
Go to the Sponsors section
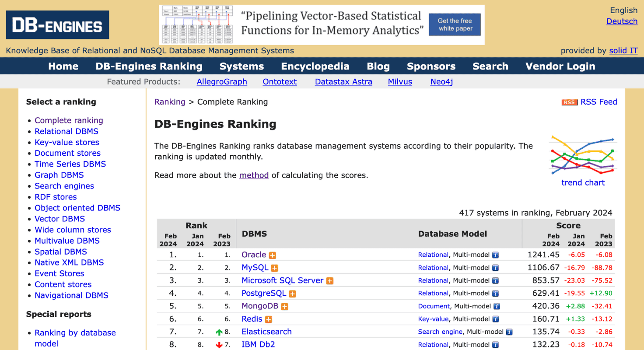click(431, 66)
